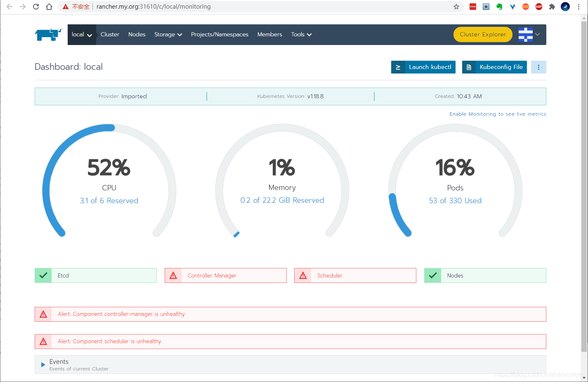Viewport: 588px width, 382px height.
Task: Open the browser home page
Action: coord(49,7)
